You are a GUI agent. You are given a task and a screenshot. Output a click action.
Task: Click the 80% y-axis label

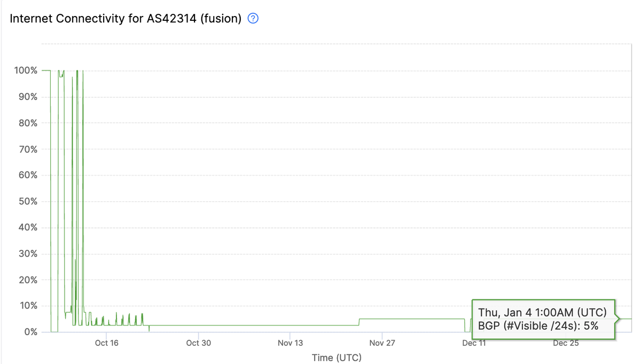coord(27,123)
